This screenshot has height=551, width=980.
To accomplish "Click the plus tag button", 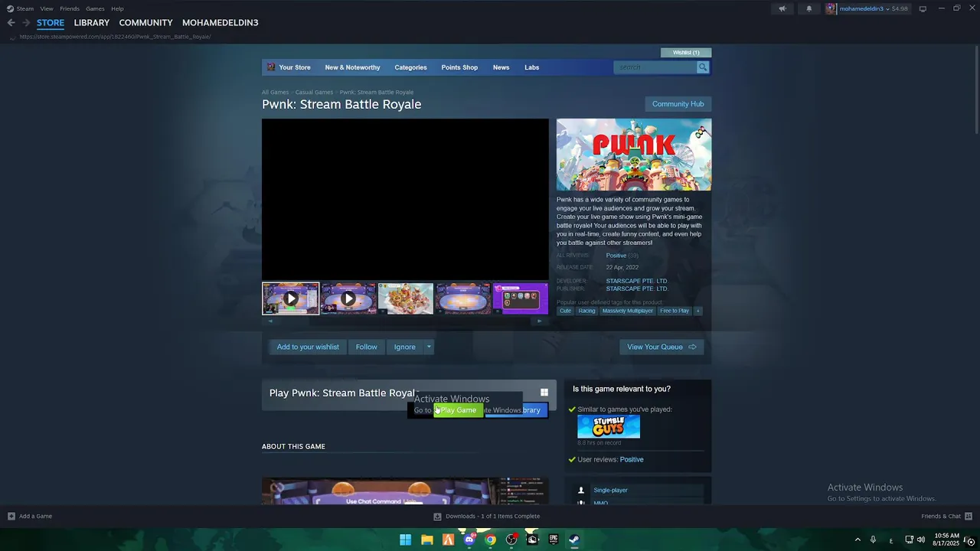I will (x=697, y=311).
